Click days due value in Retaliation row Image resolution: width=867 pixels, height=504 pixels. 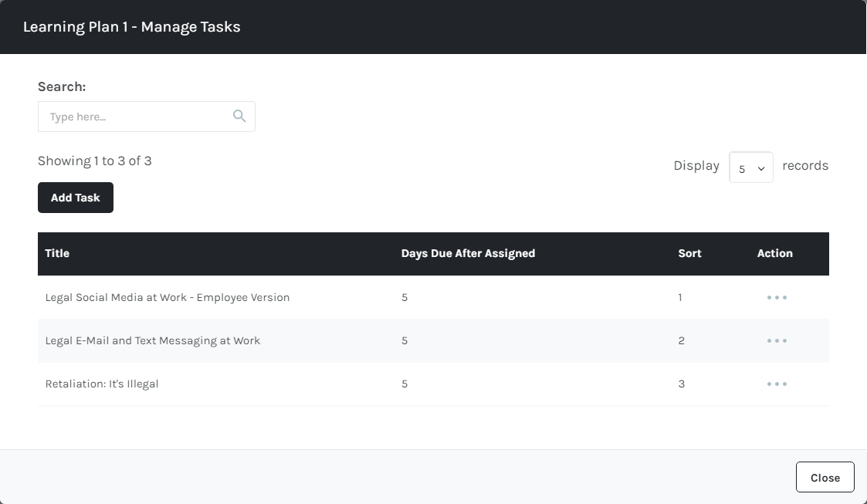[x=405, y=384]
